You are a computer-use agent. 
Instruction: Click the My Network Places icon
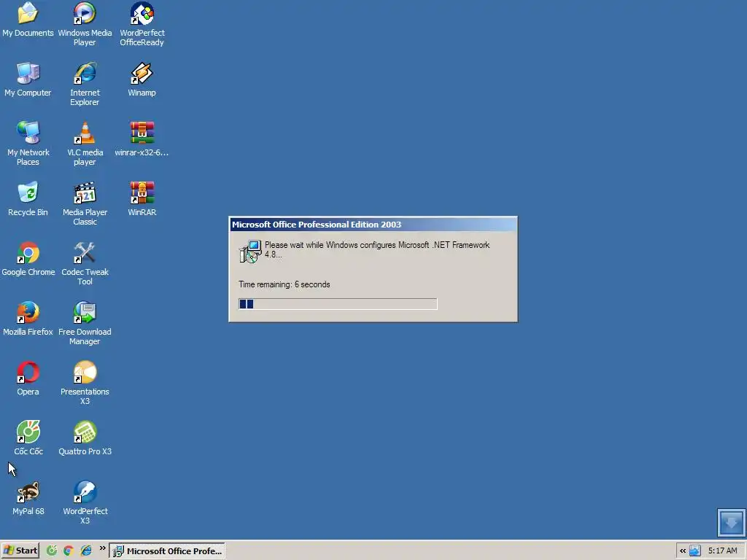point(28,144)
